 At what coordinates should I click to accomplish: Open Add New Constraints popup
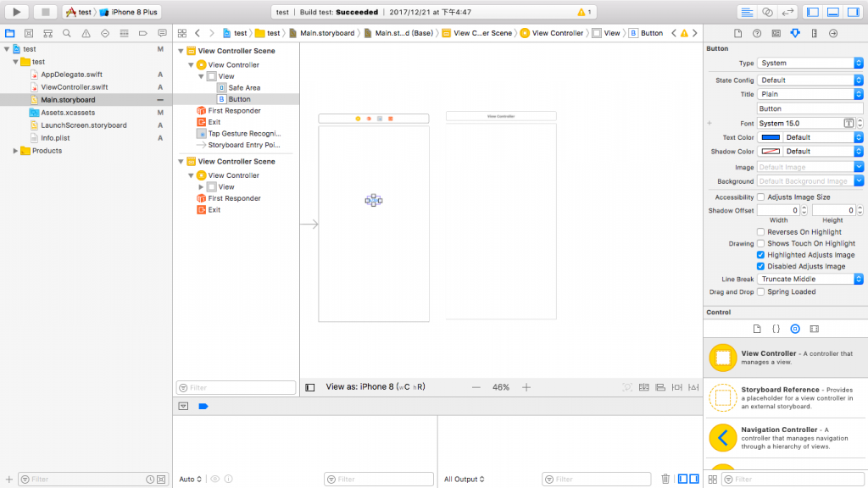click(677, 387)
